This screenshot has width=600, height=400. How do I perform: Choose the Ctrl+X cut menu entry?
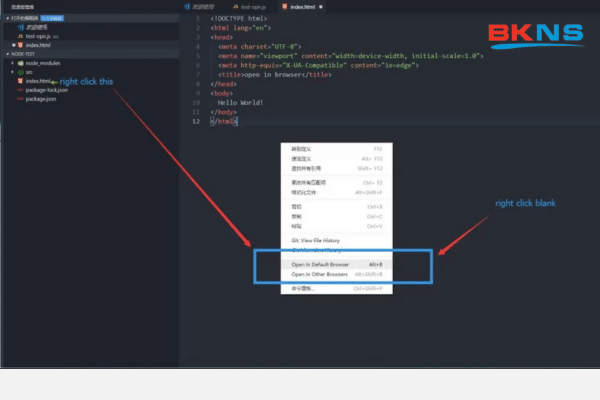[337, 207]
